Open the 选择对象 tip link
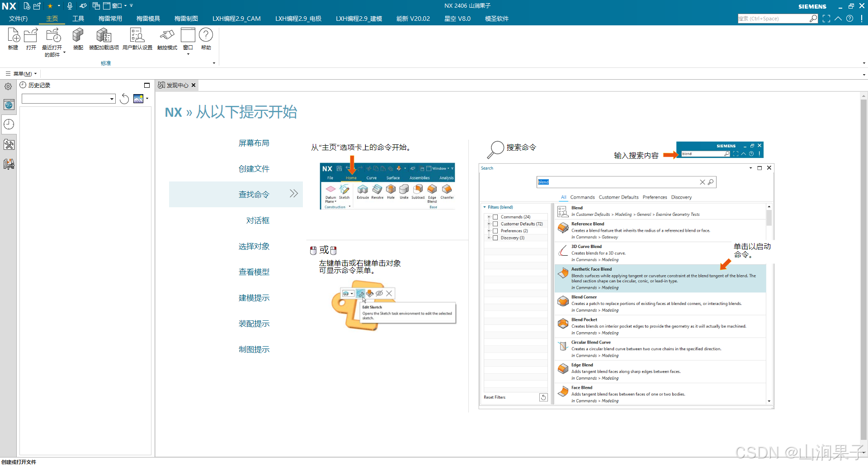Image resolution: width=868 pixels, height=467 pixels. tap(254, 246)
